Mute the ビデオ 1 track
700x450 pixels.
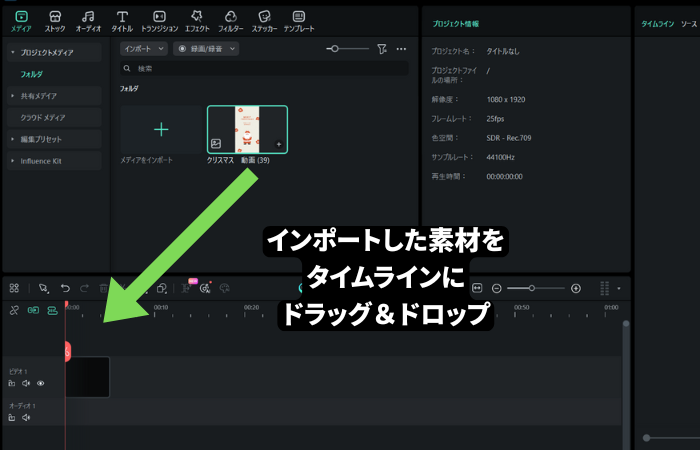point(26,383)
